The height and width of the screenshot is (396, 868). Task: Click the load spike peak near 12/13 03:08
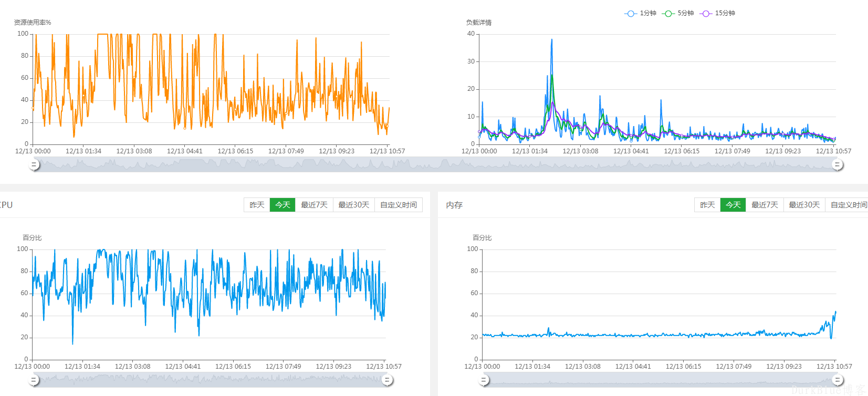point(551,39)
